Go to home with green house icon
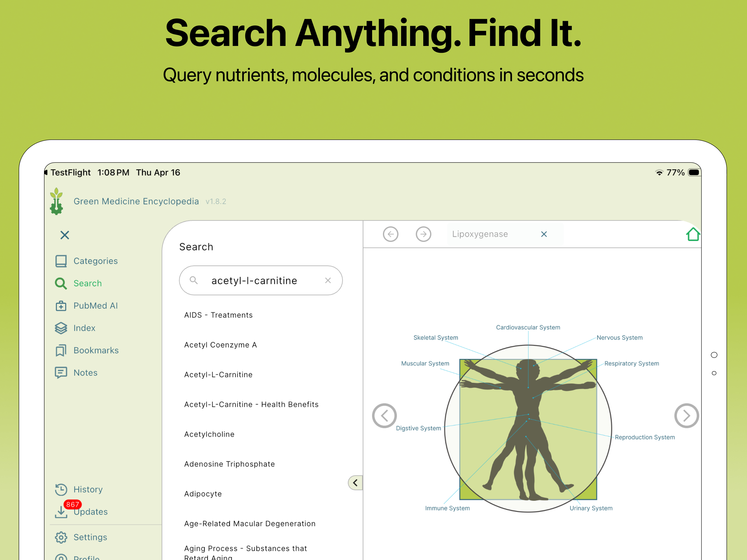 coord(693,234)
